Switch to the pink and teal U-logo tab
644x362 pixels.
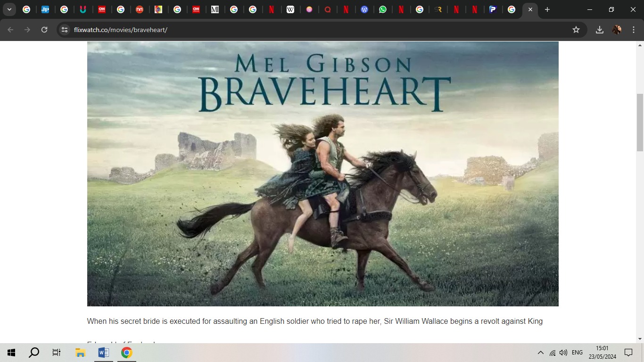83,9
